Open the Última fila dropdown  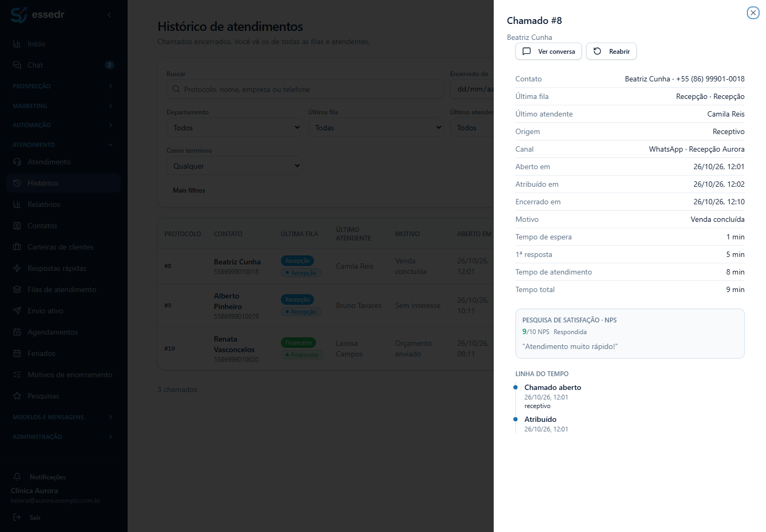pos(376,128)
